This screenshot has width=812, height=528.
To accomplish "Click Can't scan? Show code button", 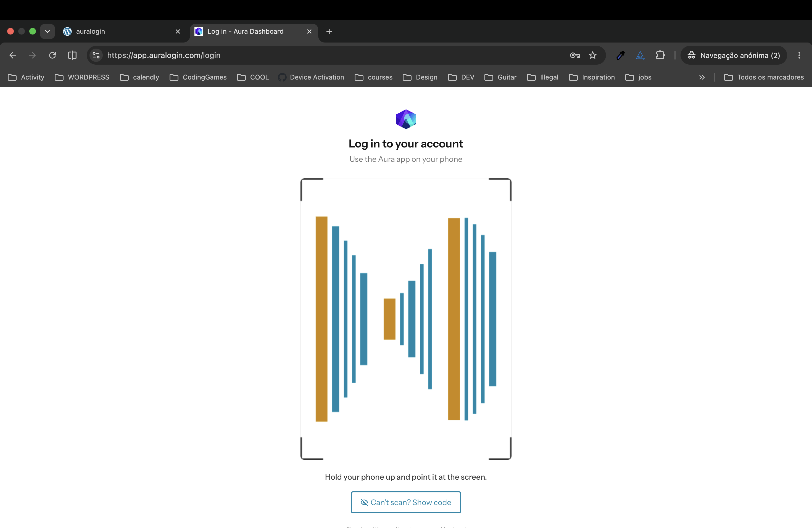I will click(406, 502).
